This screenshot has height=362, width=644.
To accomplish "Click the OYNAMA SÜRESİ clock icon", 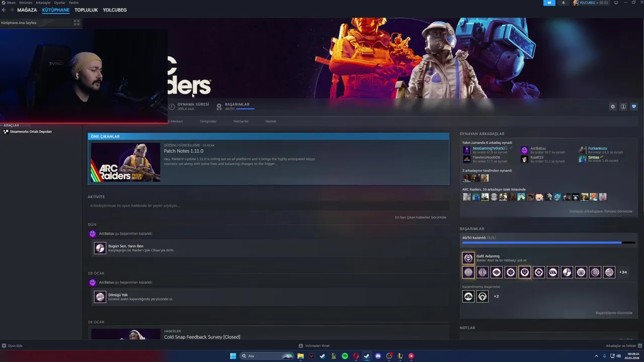I will click(x=172, y=107).
